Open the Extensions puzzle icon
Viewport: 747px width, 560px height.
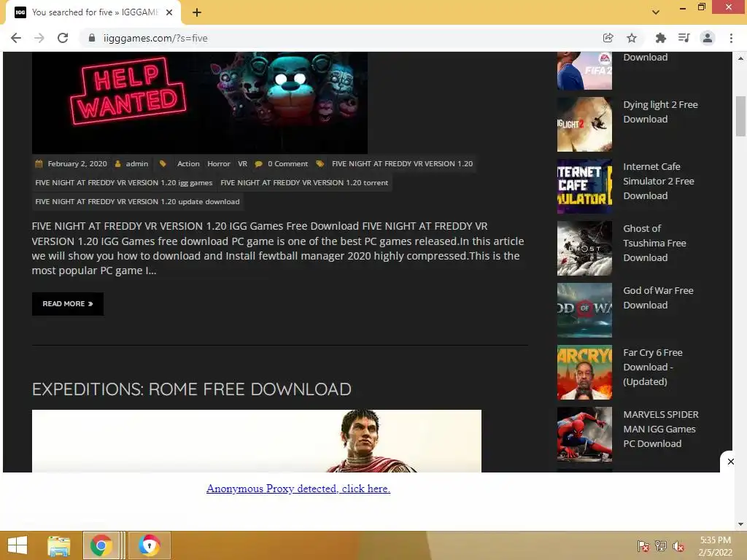[x=660, y=38]
